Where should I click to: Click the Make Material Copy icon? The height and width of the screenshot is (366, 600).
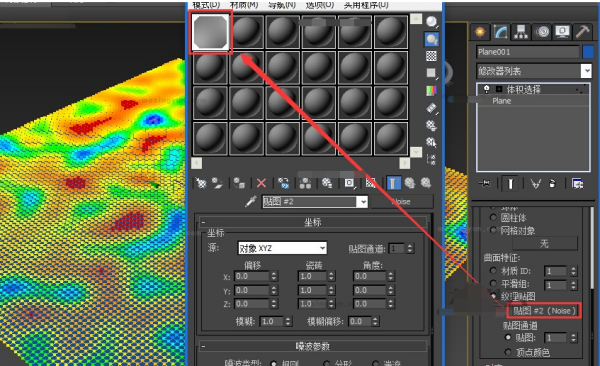tap(284, 183)
